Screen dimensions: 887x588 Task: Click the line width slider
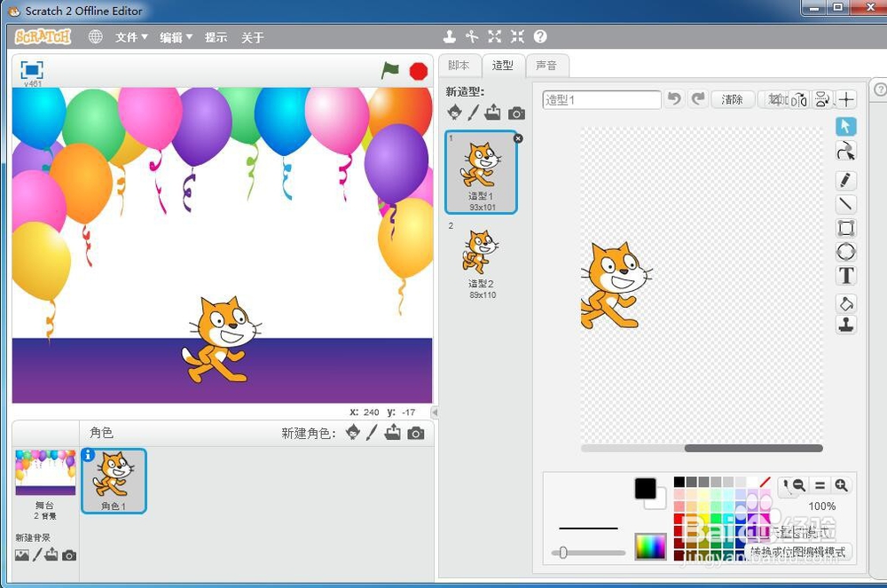coord(588,553)
